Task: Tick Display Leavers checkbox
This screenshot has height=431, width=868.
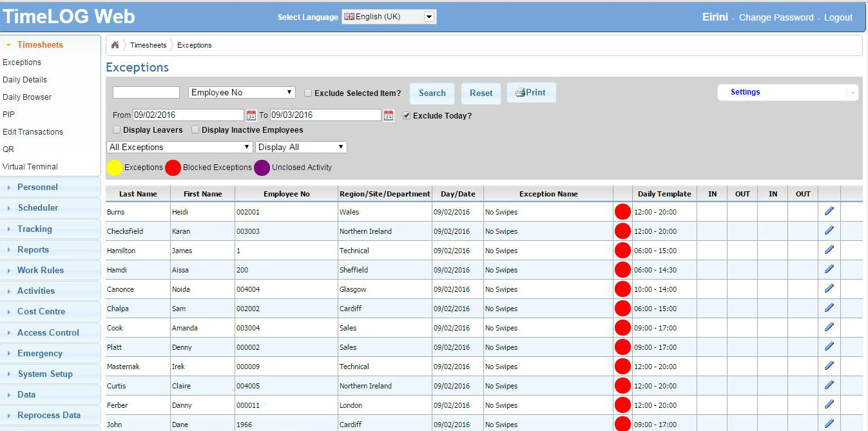Action: (x=117, y=130)
